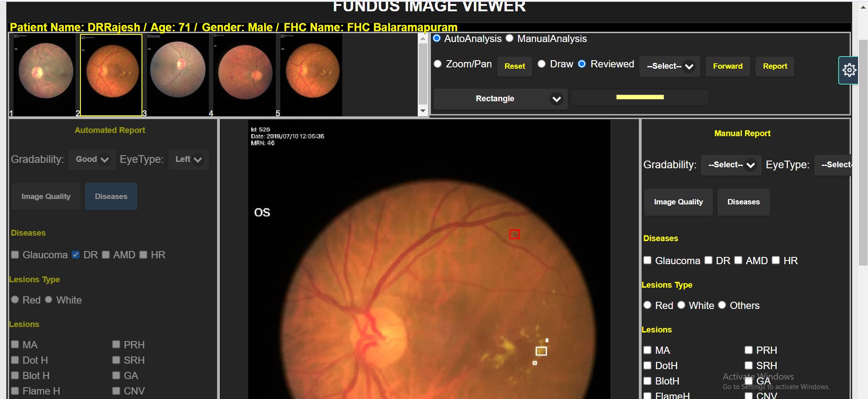Click the OS eye label on image
Viewport: 868px width, 399px height.
point(262,213)
